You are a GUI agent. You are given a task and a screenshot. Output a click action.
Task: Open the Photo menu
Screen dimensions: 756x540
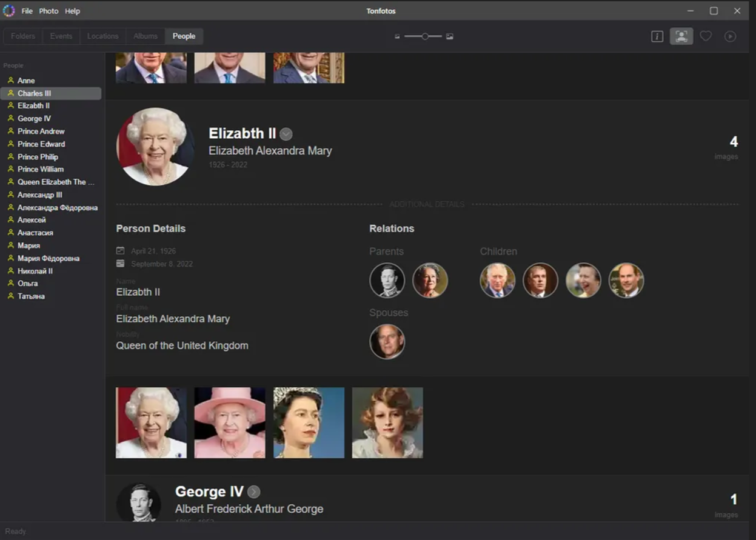[49, 11]
